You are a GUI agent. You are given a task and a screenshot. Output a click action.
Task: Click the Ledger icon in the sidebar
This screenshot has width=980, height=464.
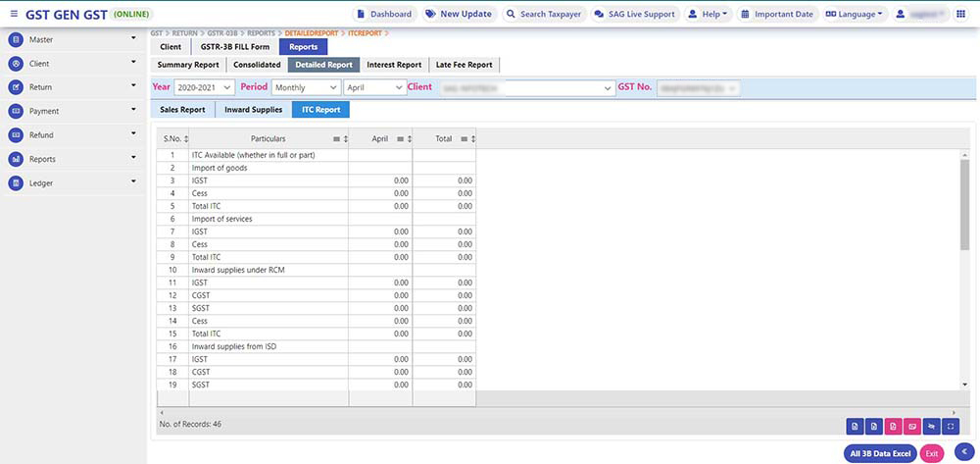pyautogui.click(x=16, y=182)
